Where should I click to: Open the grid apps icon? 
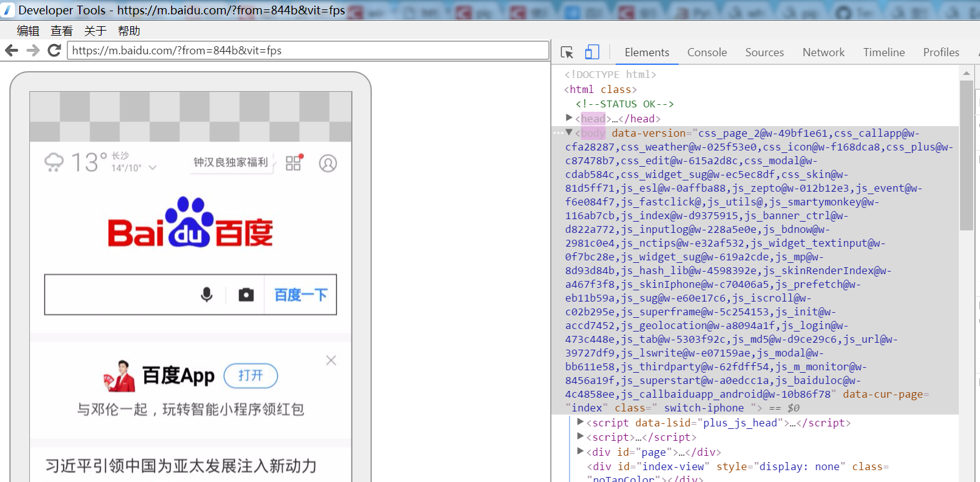pyautogui.click(x=293, y=163)
